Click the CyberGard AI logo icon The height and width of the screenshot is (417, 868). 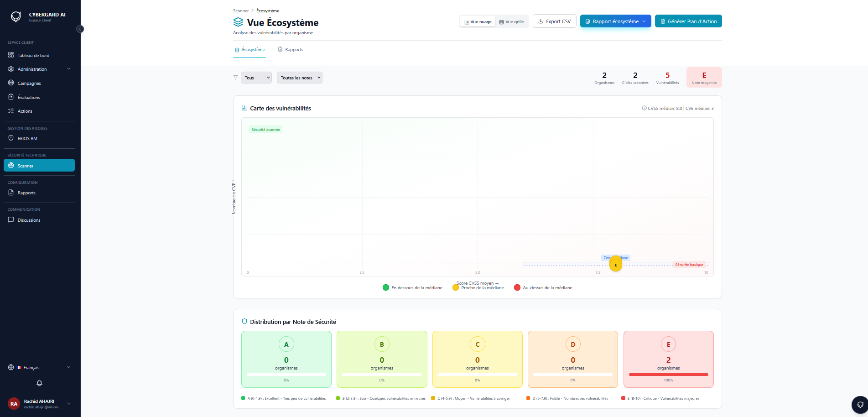point(16,17)
